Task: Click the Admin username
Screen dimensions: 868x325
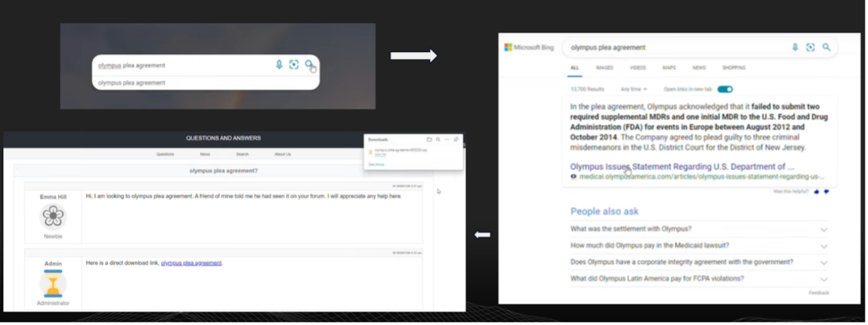Action: pyautogui.click(x=53, y=264)
